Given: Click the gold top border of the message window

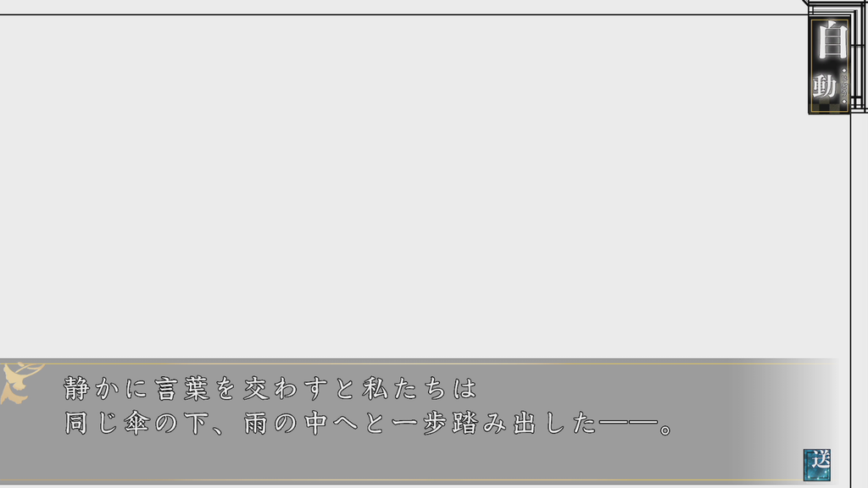Looking at the screenshot, I should coord(420,363).
